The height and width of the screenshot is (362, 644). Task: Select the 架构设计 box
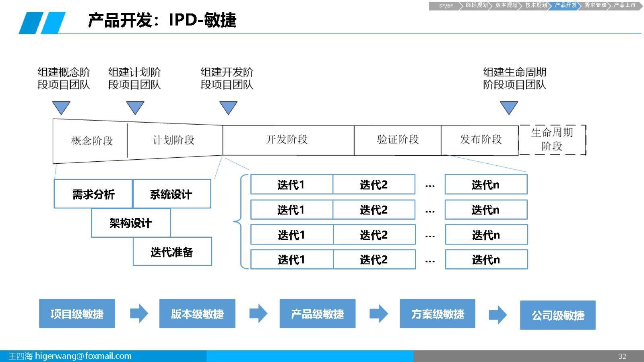pyautogui.click(x=130, y=223)
